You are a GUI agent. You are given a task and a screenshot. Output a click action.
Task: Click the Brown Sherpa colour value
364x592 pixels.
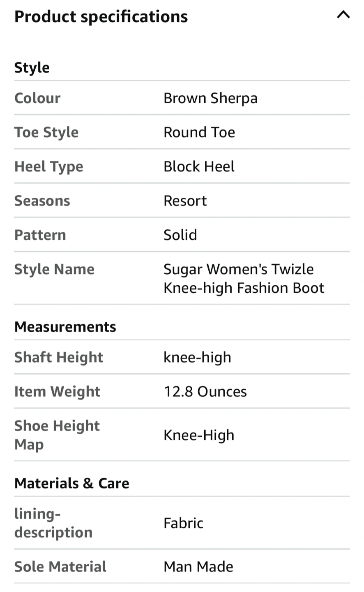(x=210, y=98)
